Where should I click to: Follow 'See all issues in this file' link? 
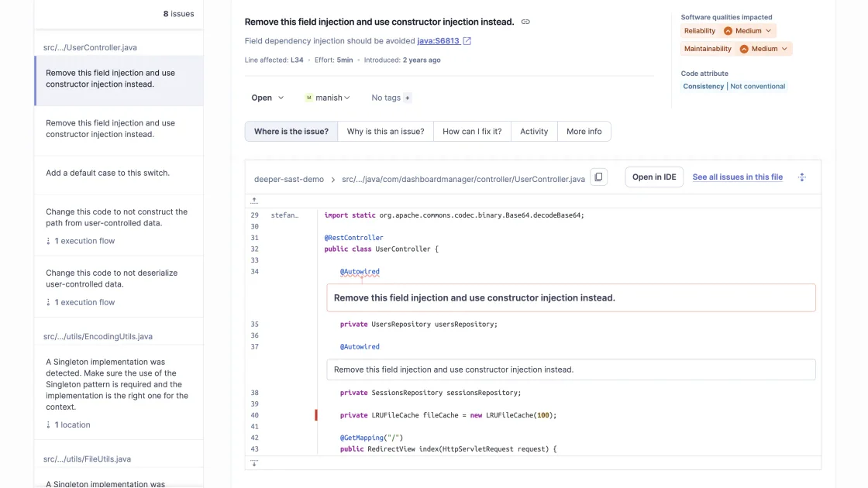[x=737, y=177]
